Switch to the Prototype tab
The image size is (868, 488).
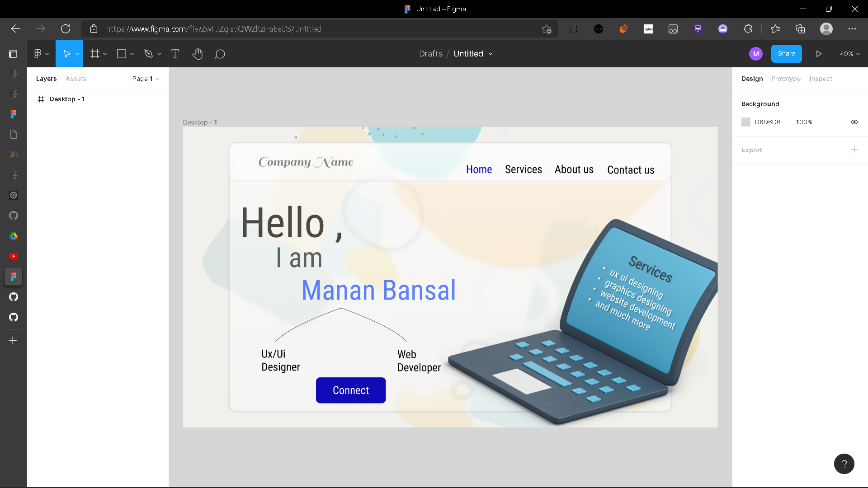tap(786, 79)
